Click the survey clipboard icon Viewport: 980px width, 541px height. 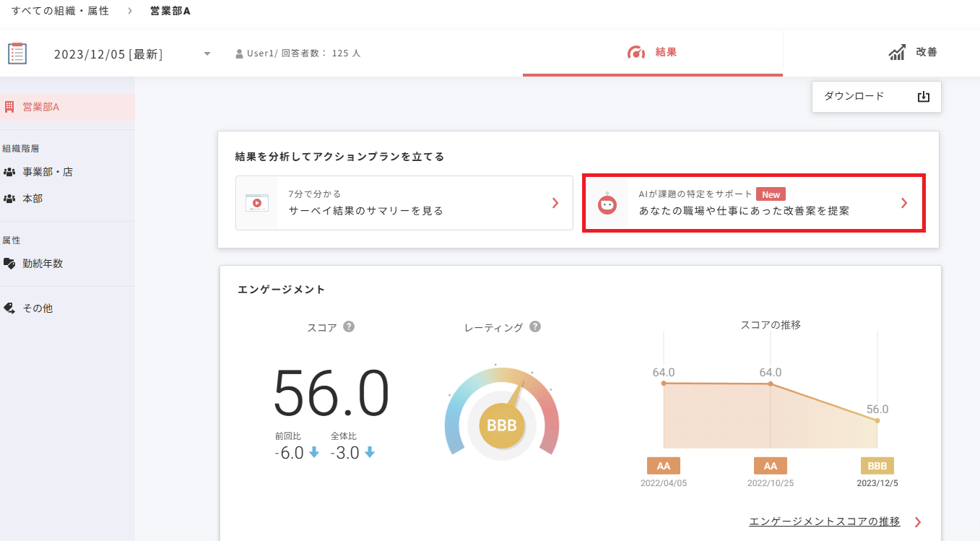tap(17, 53)
